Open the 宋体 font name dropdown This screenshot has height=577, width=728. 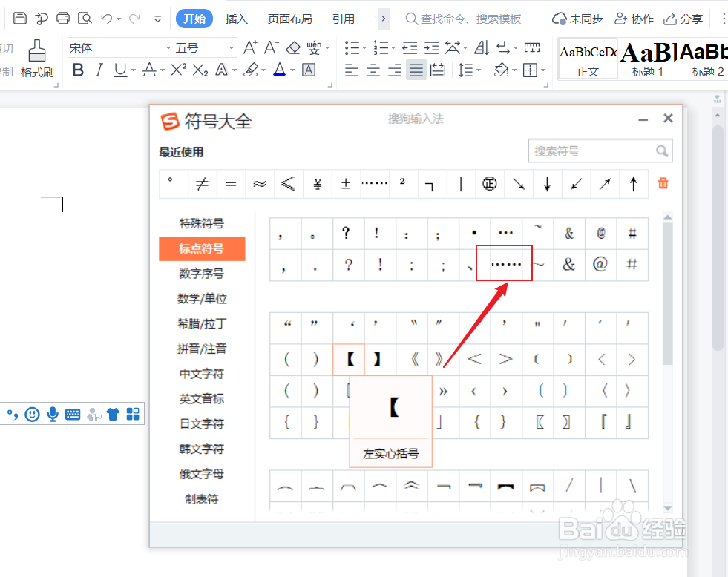tap(168, 46)
